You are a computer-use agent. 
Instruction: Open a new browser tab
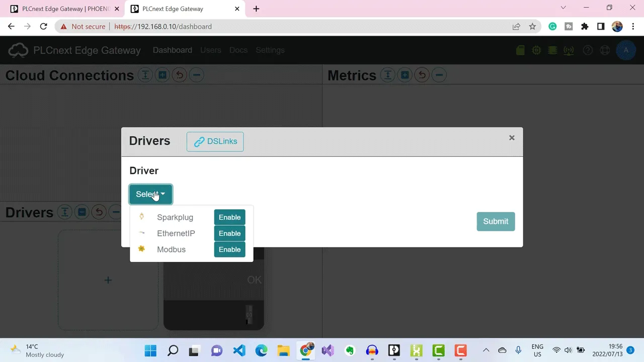256,9
